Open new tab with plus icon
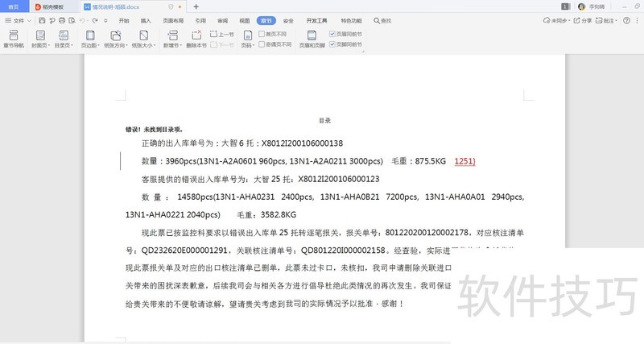The width and height of the screenshot is (644, 344). click(196, 6)
